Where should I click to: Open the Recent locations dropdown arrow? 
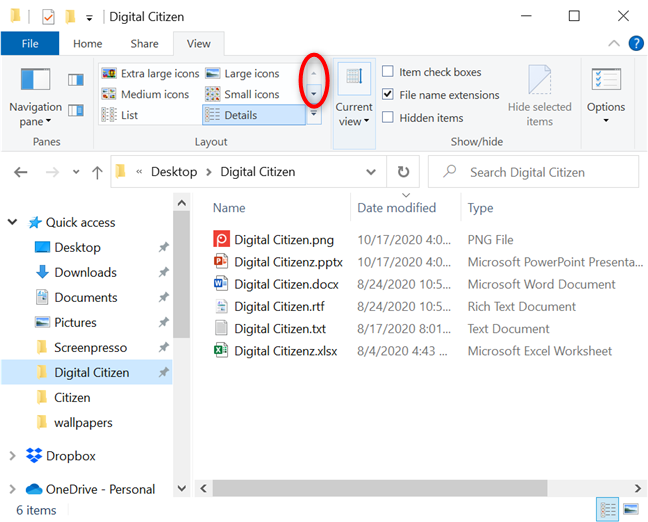[76, 172]
